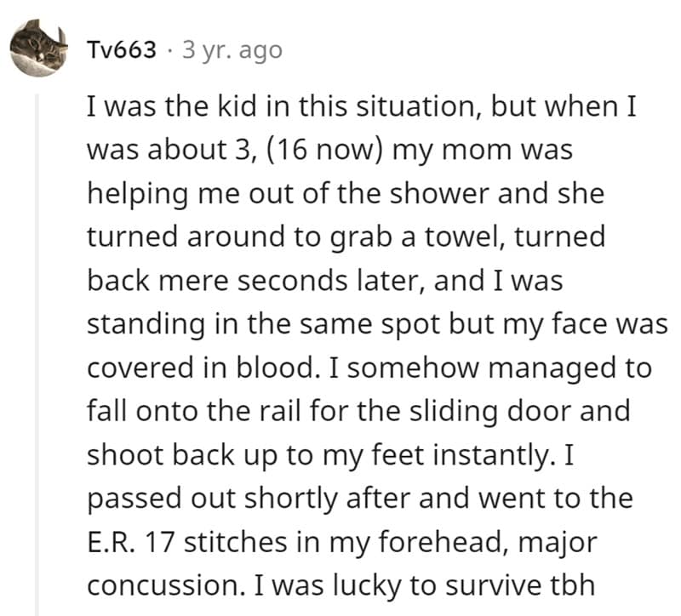Click the "3 yr. ago" timestamp
681x616 pixels.
[231, 50]
